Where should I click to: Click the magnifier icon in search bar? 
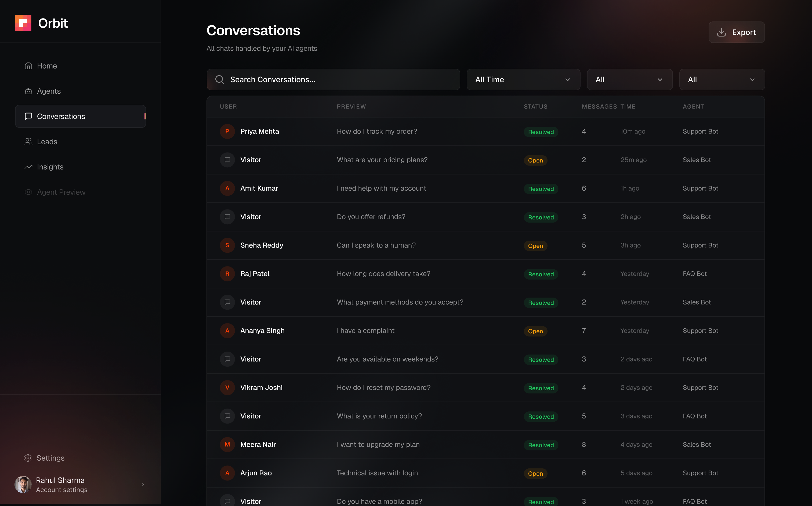tap(219, 79)
